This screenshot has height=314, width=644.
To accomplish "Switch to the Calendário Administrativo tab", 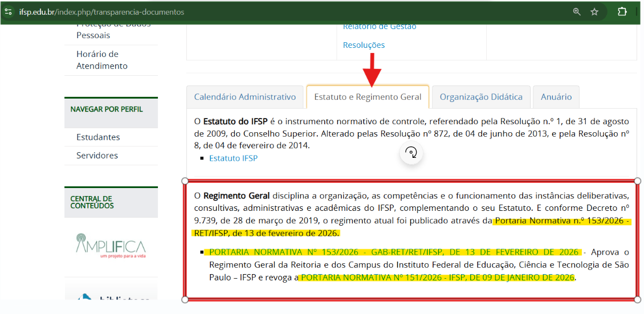I will [x=245, y=97].
